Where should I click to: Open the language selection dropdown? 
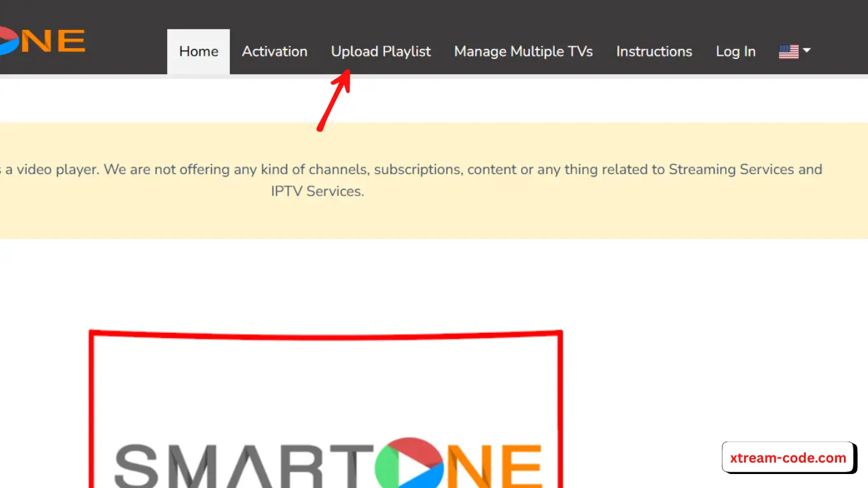794,51
